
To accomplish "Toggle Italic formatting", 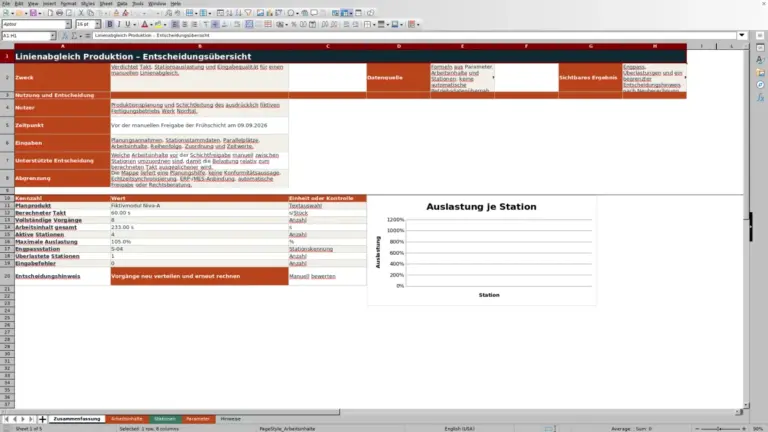I will pos(119,24).
